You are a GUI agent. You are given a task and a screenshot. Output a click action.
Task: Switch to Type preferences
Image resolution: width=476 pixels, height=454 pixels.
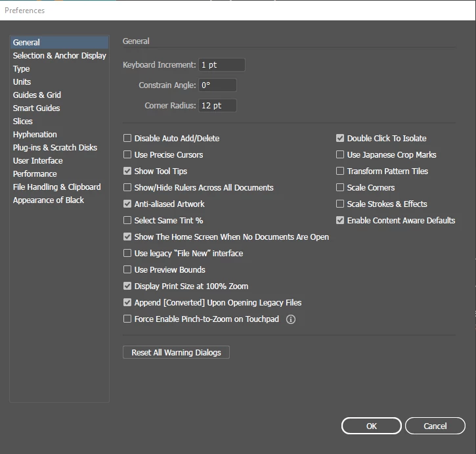60,69
